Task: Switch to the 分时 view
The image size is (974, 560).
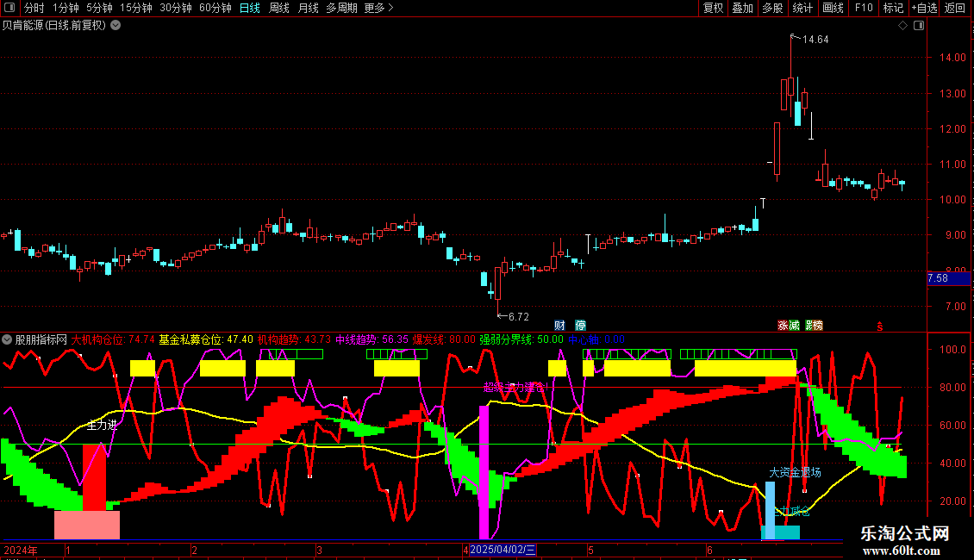Action: click(34, 8)
